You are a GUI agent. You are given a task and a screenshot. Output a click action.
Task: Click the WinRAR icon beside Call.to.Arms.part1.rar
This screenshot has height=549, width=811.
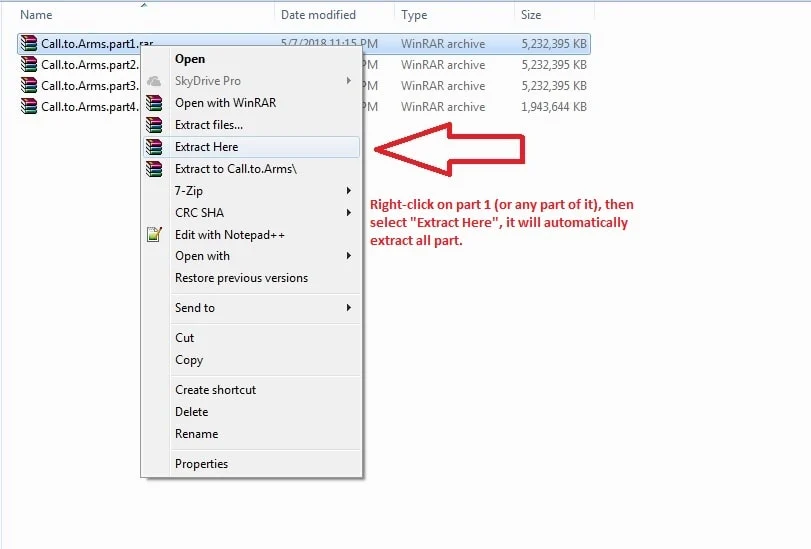pyautogui.click(x=29, y=44)
